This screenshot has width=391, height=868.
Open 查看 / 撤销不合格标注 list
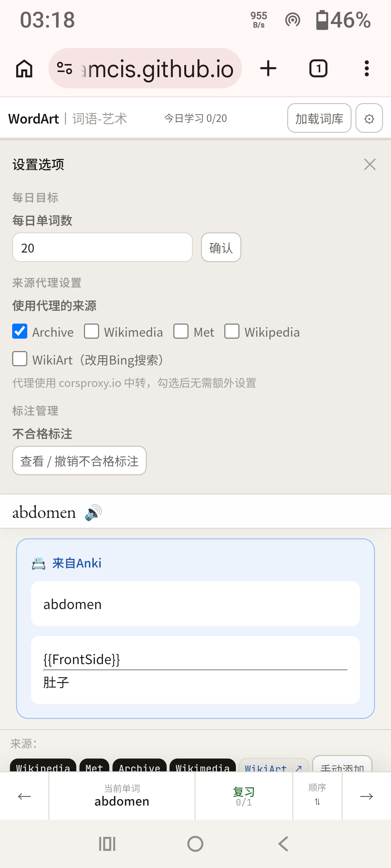(79, 461)
